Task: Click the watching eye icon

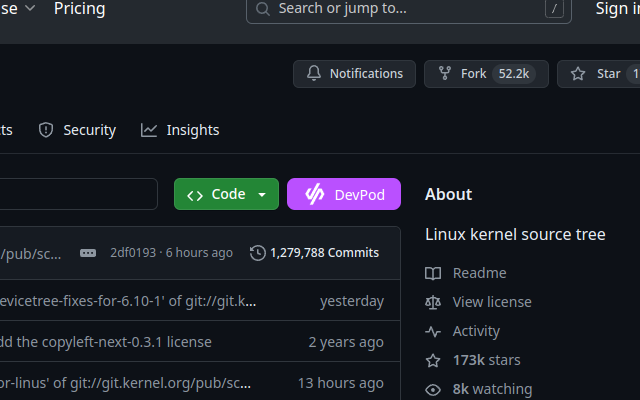Action: [x=433, y=389]
